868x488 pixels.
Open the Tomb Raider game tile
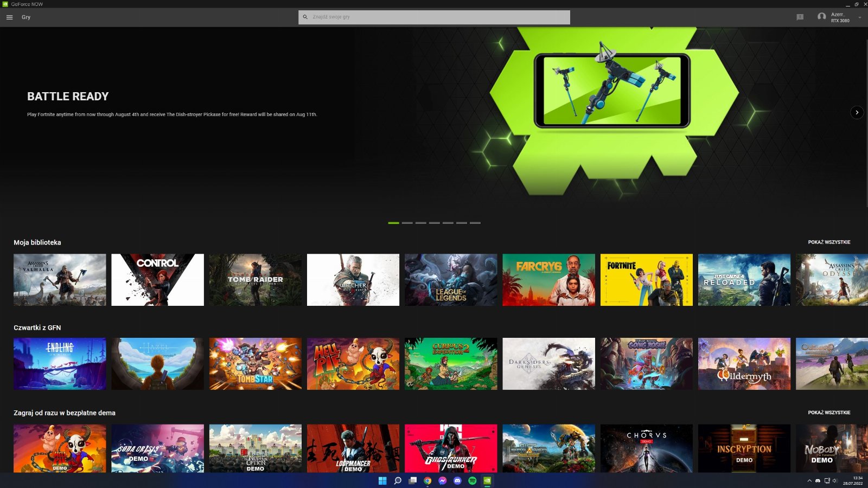256,280
